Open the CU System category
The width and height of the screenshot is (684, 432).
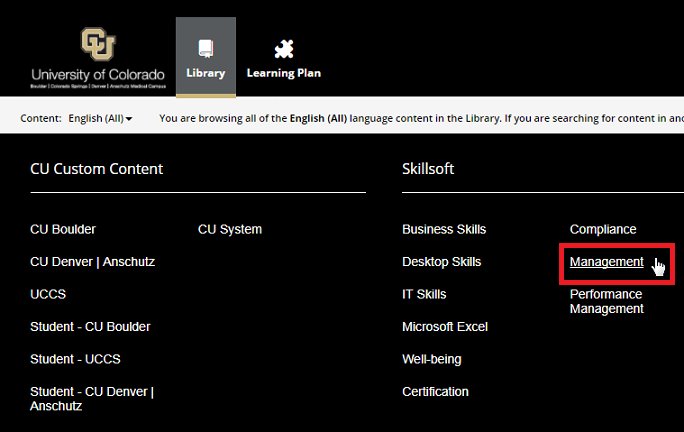(230, 230)
